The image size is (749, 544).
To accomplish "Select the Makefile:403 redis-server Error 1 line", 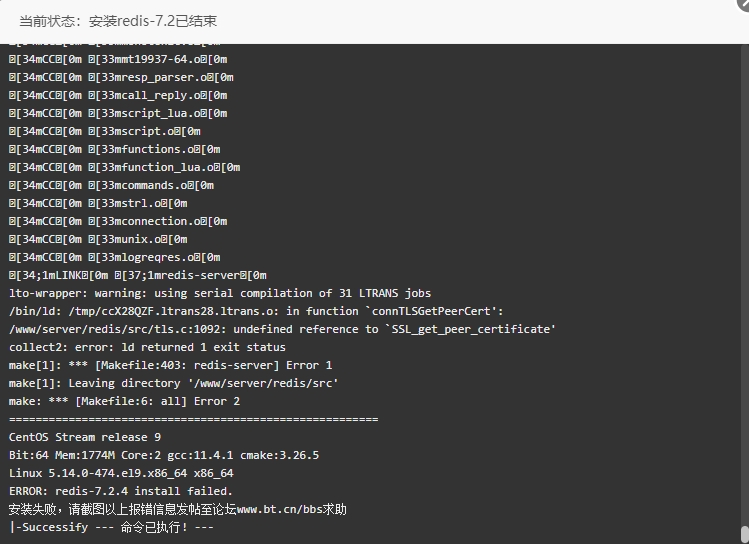I will click(x=170, y=365).
